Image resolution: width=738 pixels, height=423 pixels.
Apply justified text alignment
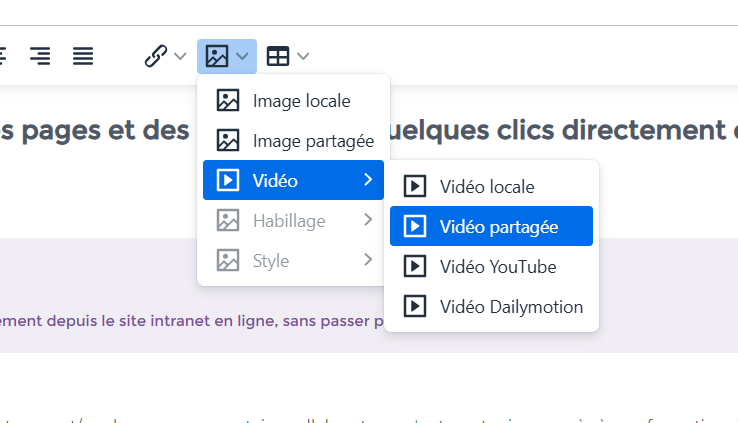point(83,56)
